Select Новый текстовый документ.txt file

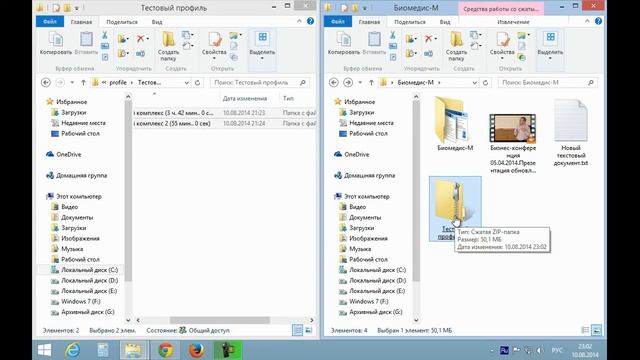click(x=571, y=133)
